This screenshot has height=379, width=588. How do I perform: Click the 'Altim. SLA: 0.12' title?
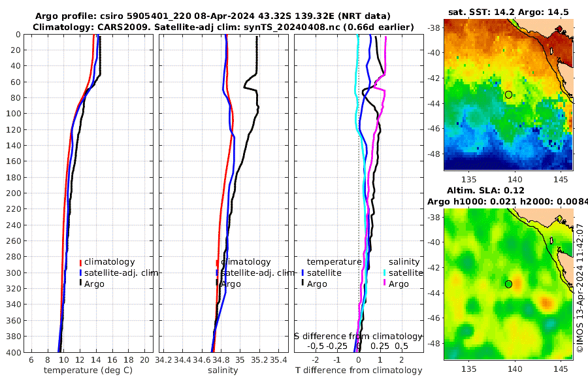pyautogui.click(x=485, y=190)
